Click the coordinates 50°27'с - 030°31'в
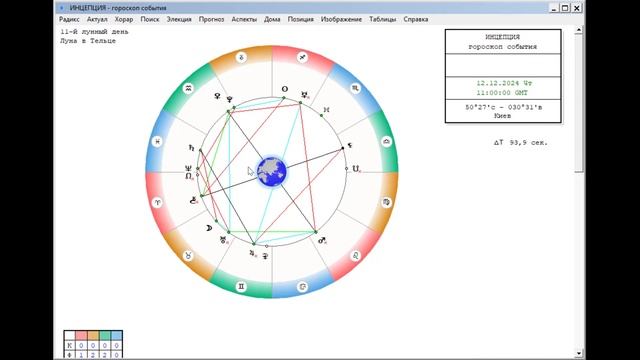Viewport: 640px width, 360px height. coord(503,107)
